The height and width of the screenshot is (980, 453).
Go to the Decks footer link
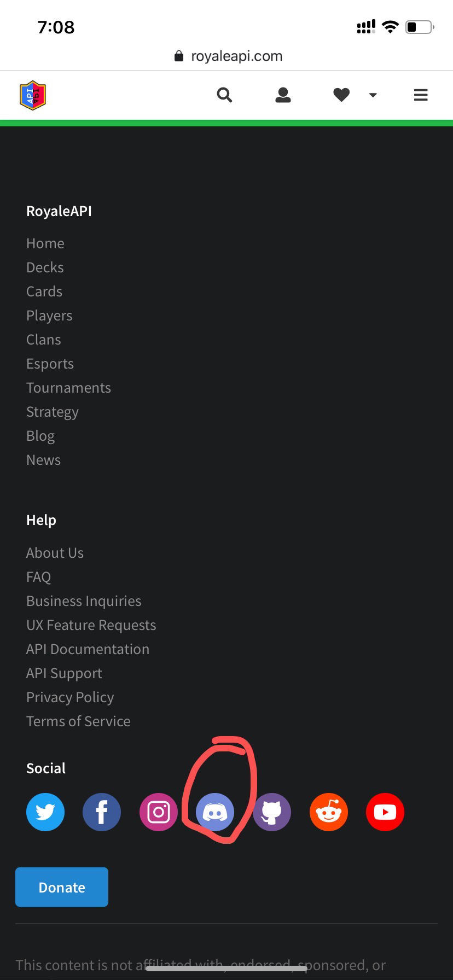click(x=45, y=267)
